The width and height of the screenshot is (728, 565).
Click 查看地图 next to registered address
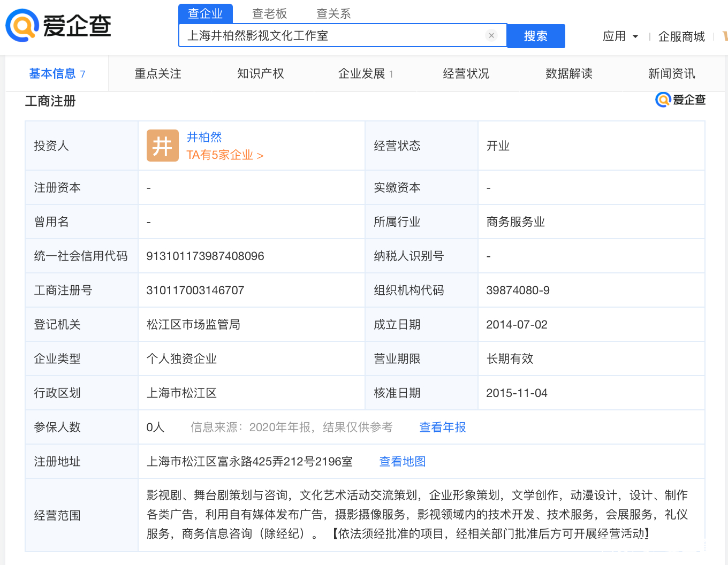(402, 461)
